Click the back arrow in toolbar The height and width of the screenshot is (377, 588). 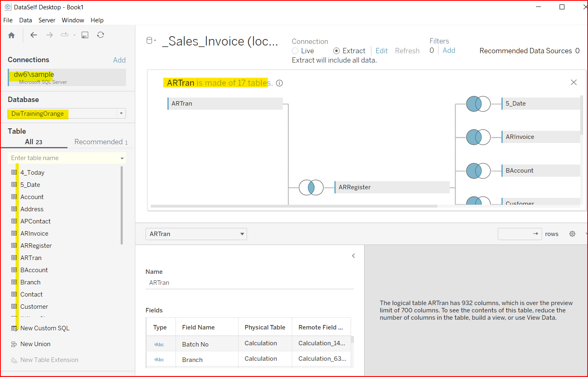point(34,35)
